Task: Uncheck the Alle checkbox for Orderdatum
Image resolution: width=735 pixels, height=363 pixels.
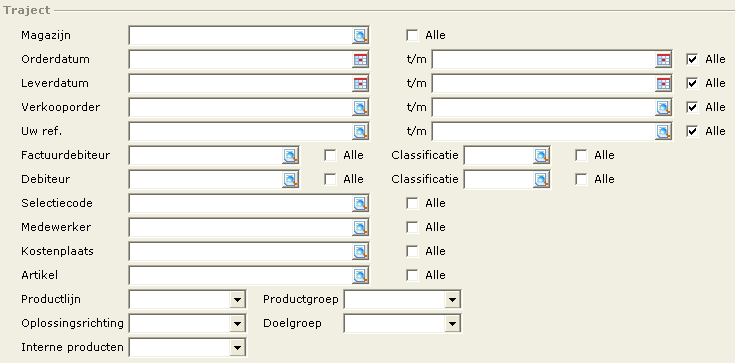Action: (692, 59)
